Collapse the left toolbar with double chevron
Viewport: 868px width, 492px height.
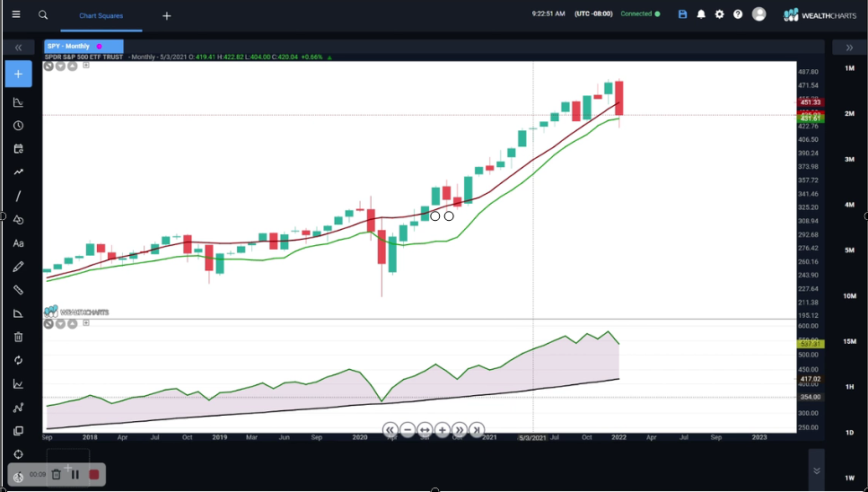click(x=18, y=48)
